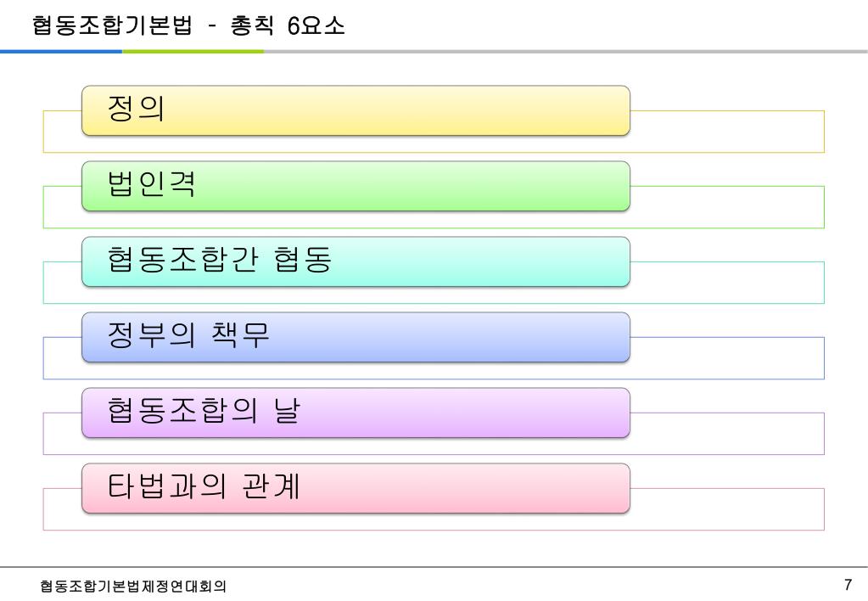Viewport: 868px width, 601px height.
Task: Click the teal-outlined area under 협동조합간 협동
Action: [434, 295]
